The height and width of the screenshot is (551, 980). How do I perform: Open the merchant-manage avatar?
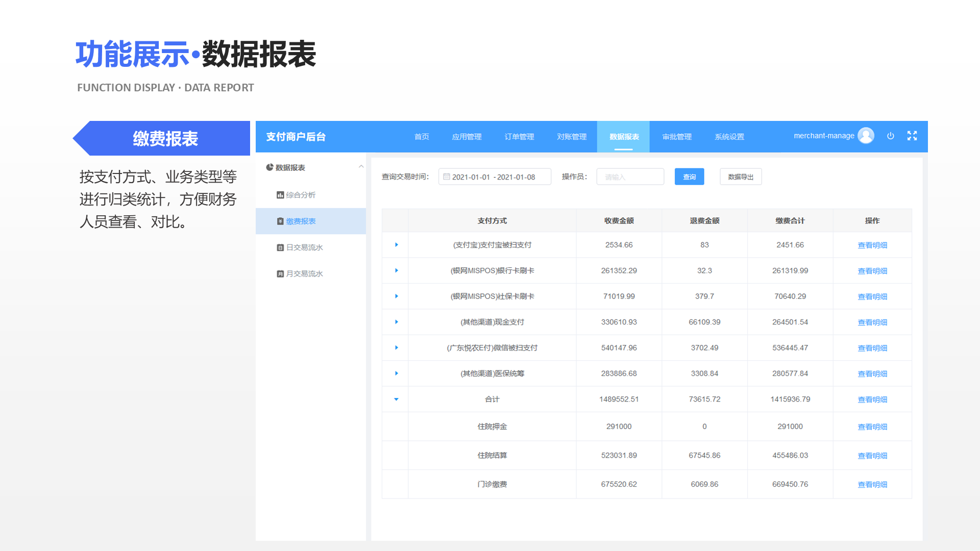[x=866, y=136]
